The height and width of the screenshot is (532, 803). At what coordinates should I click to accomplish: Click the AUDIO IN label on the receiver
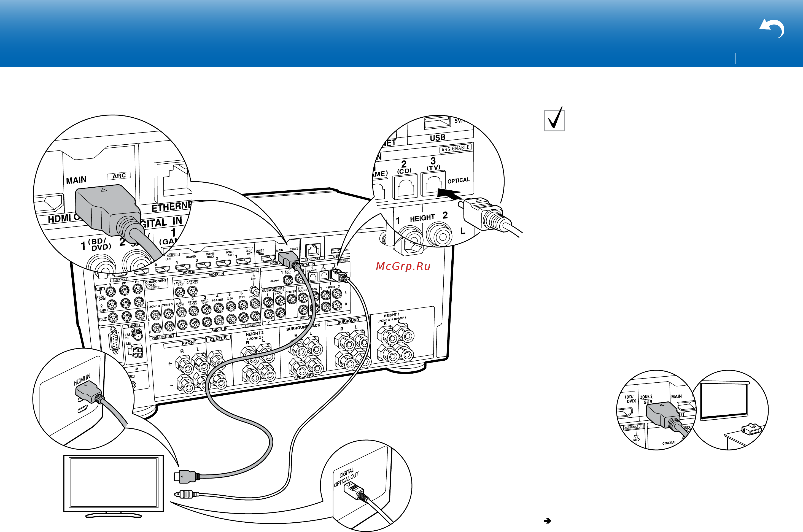pyautogui.click(x=219, y=330)
